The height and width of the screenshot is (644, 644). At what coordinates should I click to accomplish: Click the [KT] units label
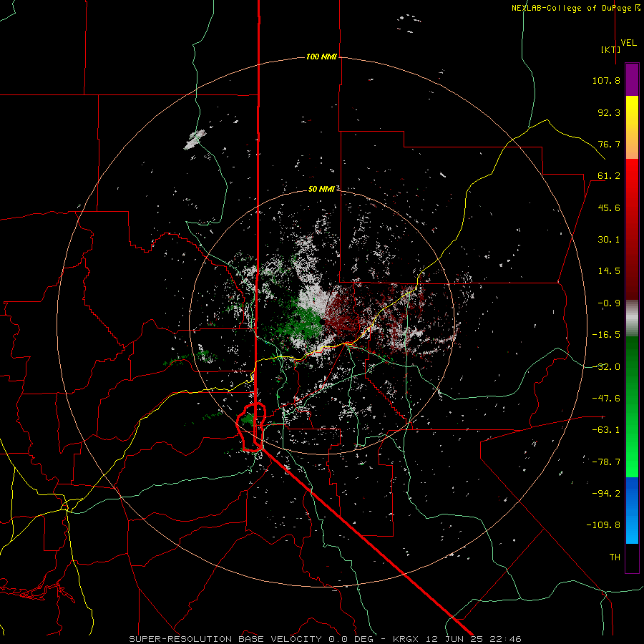[x=611, y=49]
